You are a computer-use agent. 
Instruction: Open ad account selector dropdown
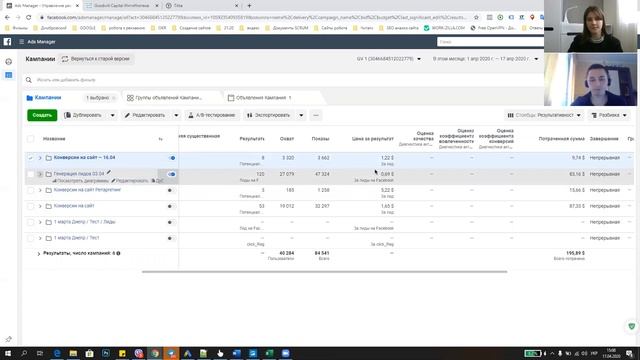tap(389, 59)
